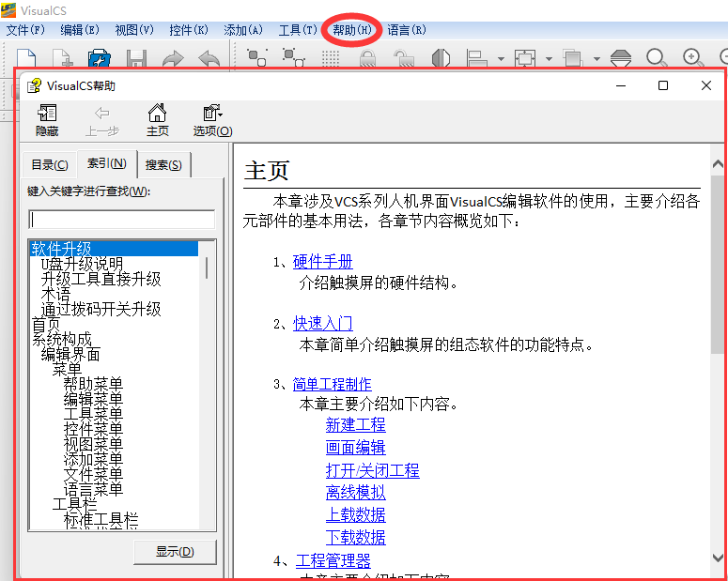Open the blue wrench project settings icon

(100, 57)
